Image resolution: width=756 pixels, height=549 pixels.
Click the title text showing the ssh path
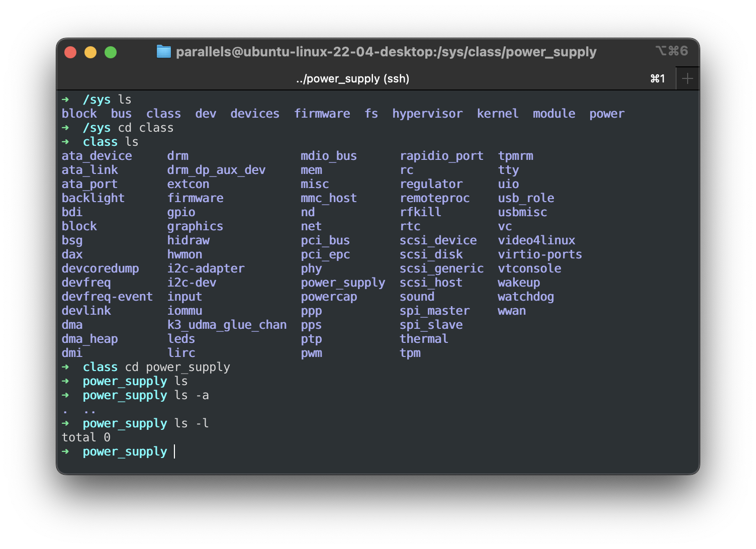386,51
